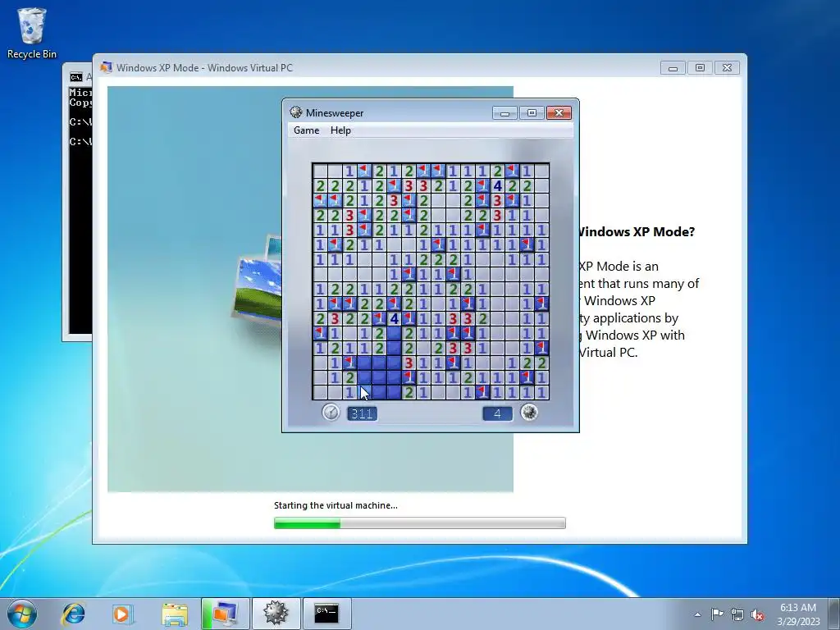The image size is (840, 630).
Task: Click the empty top-left corner grid cell
Action: tap(321, 171)
